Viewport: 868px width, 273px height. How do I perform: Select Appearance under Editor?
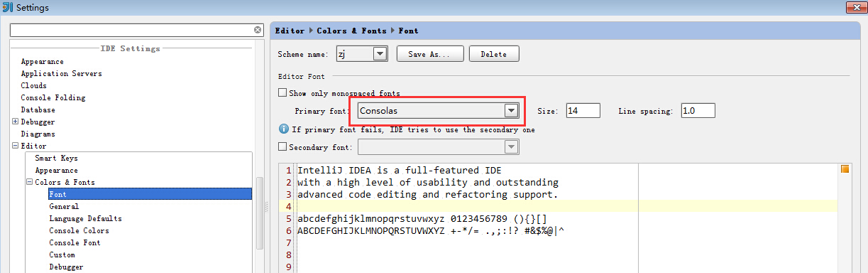point(56,171)
